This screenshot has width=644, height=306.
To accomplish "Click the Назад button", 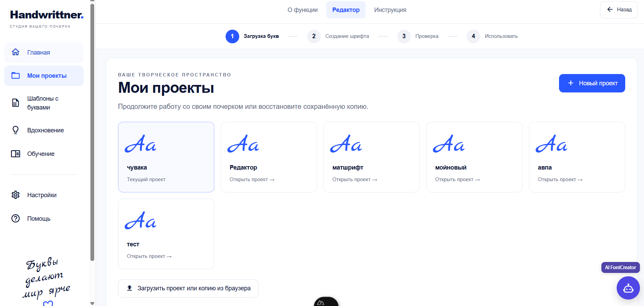I will (x=618, y=10).
